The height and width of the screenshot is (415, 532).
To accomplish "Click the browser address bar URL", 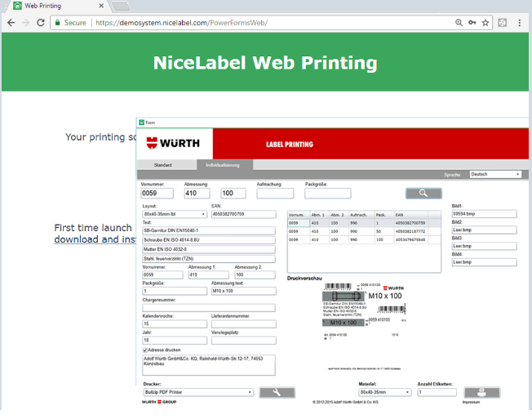I will pyautogui.click(x=181, y=23).
